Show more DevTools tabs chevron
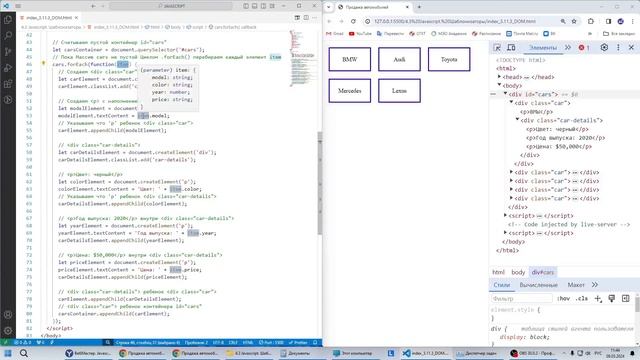The width and height of the screenshot is (640, 360). tap(568, 48)
